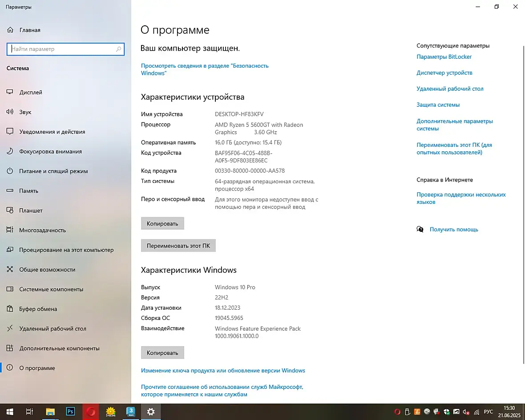Screen dimensions: 525x420
Task: Open Безопасность Windows details link
Action: pyautogui.click(x=205, y=69)
